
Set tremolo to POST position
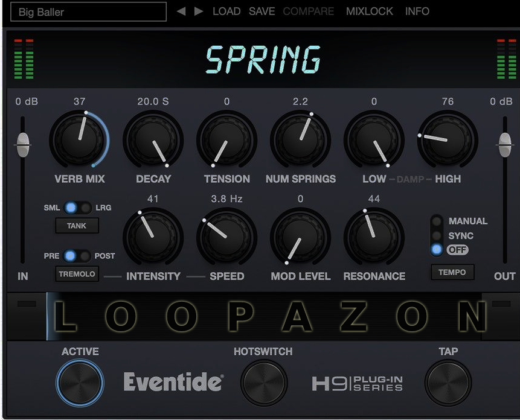[x=85, y=256]
